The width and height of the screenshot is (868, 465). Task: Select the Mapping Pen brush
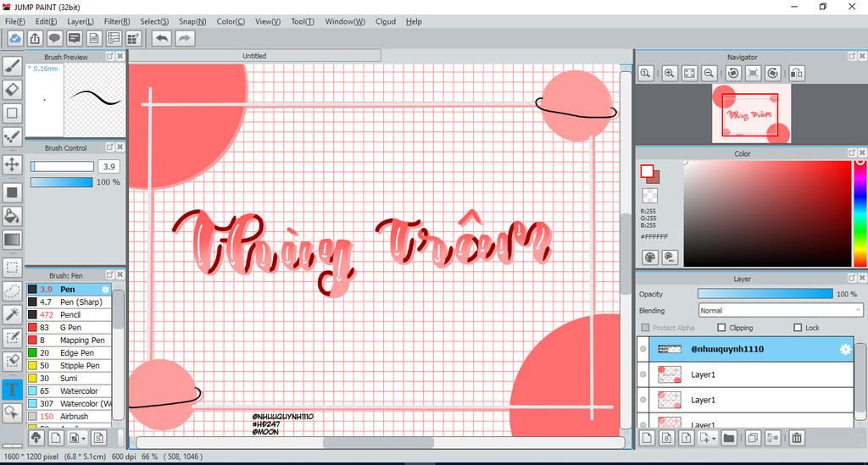(70, 340)
